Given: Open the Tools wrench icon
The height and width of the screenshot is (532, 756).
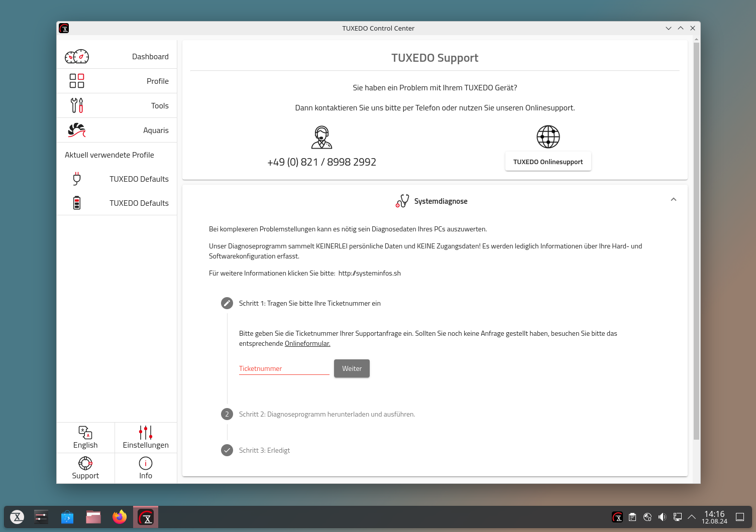Looking at the screenshot, I should pos(77,105).
